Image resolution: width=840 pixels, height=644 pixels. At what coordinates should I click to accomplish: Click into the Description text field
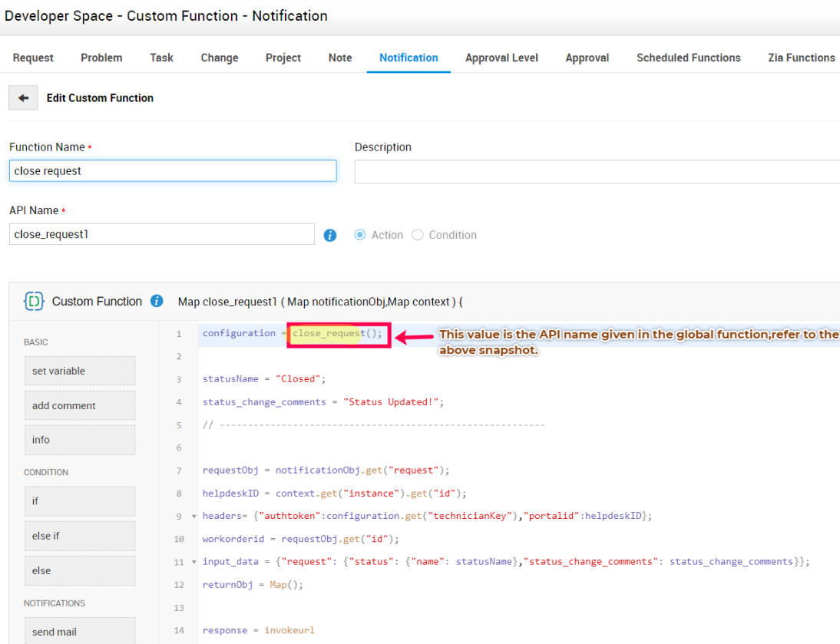tap(596, 172)
